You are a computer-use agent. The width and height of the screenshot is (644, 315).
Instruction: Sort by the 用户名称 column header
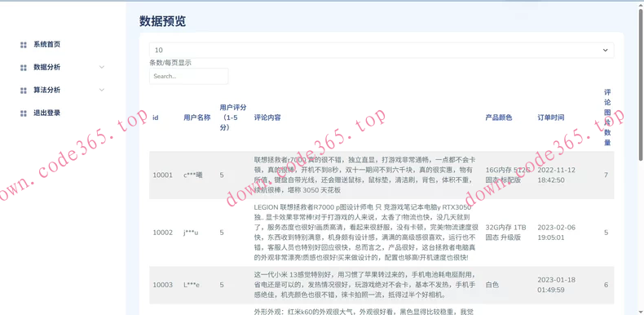point(197,118)
